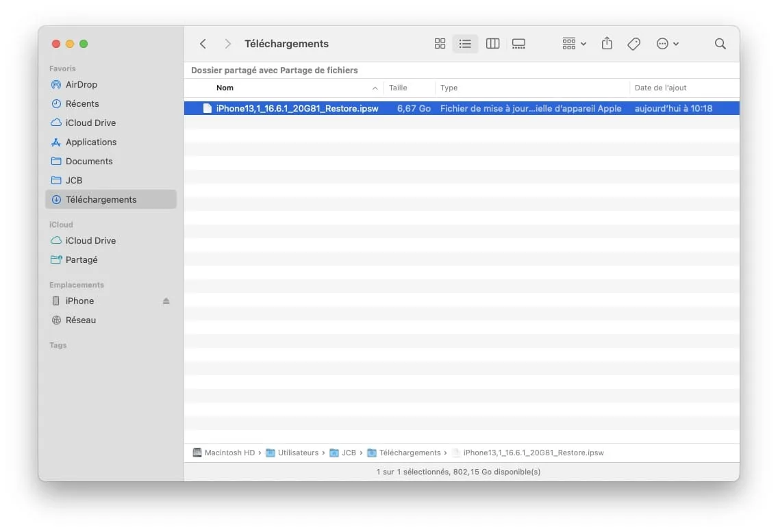
Task: Switch to gallery view
Action: (x=518, y=44)
